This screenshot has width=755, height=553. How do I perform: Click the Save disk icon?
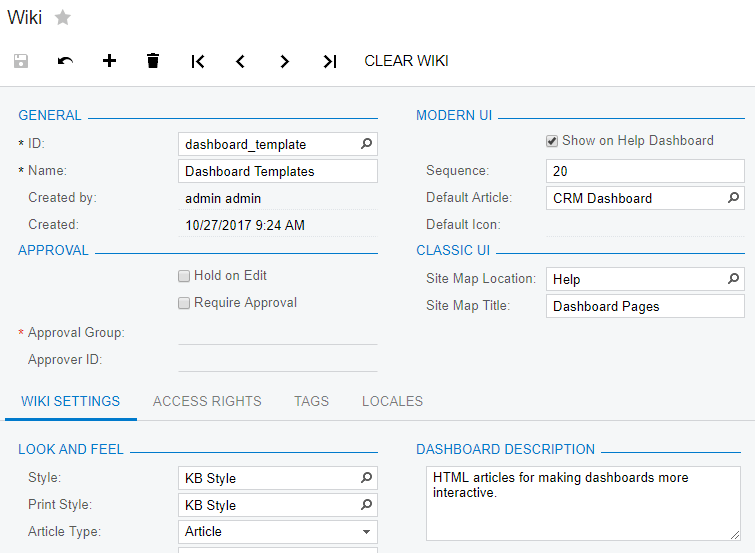pyautogui.click(x=21, y=61)
